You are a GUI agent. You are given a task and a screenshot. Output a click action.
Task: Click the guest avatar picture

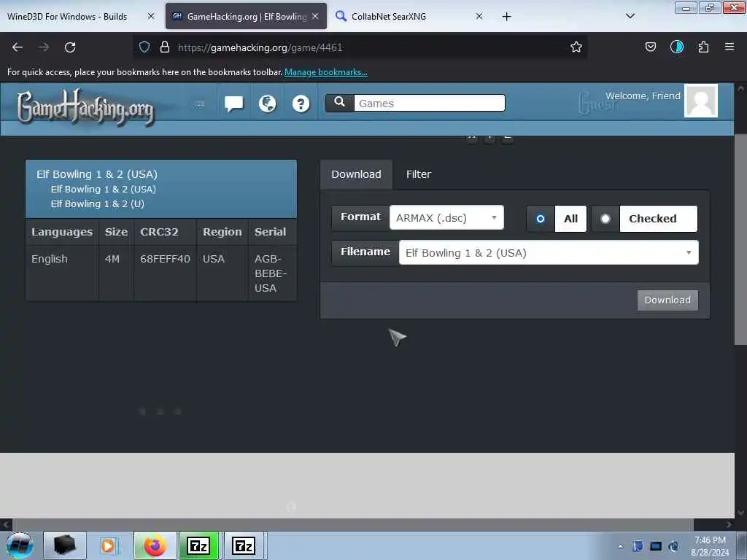pyautogui.click(x=701, y=101)
